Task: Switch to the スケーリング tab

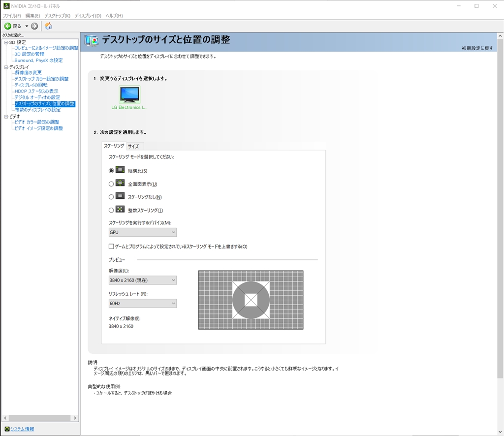Action: [114, 146]
